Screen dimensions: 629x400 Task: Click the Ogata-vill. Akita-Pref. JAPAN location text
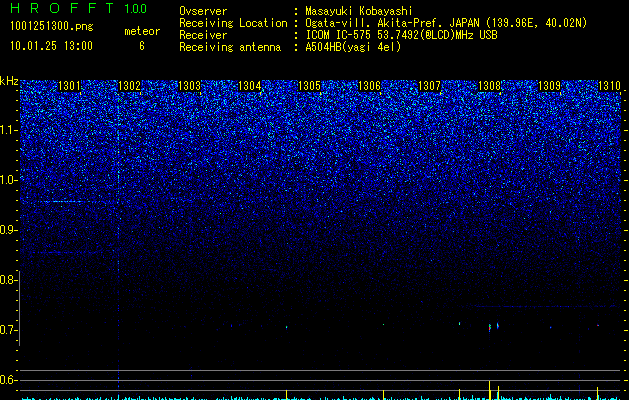[446, 23]
